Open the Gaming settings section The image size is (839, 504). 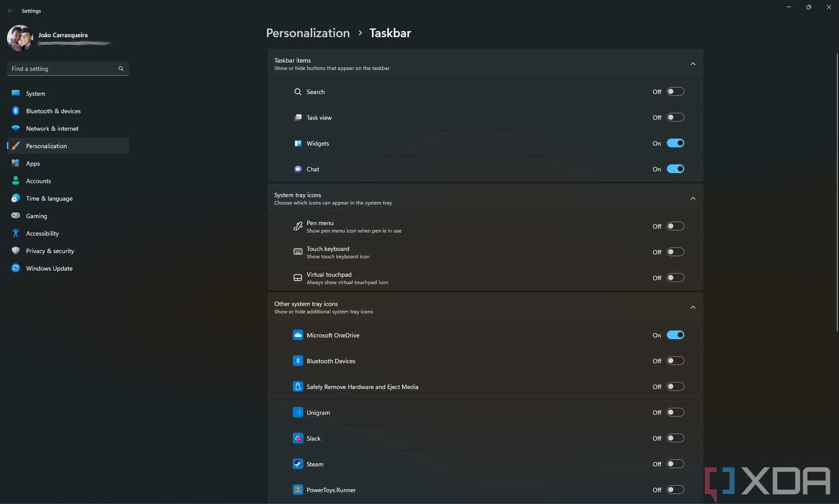[15, 216]
